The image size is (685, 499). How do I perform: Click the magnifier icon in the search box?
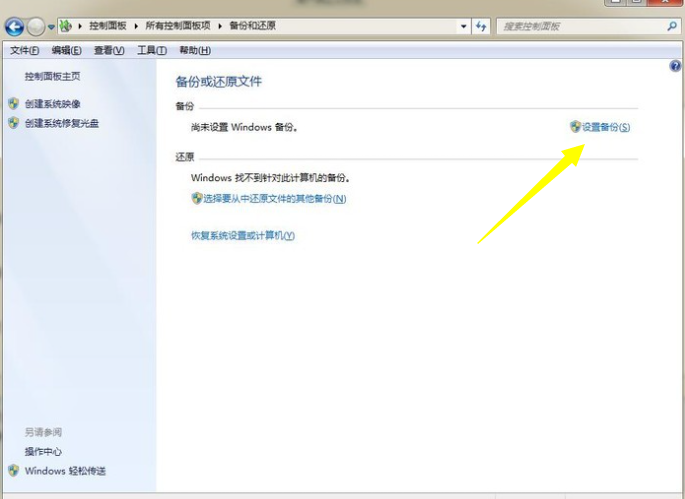[x=671, y=27]
